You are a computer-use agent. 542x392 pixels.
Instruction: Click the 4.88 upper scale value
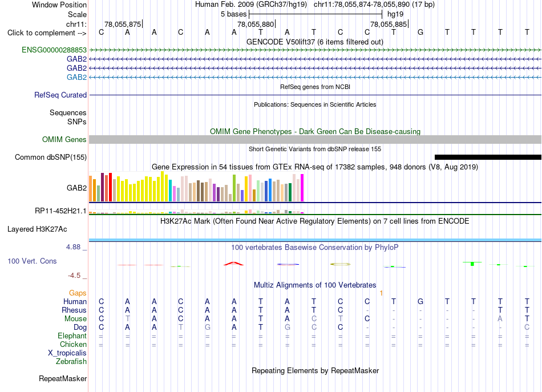(x=73, y=247)
